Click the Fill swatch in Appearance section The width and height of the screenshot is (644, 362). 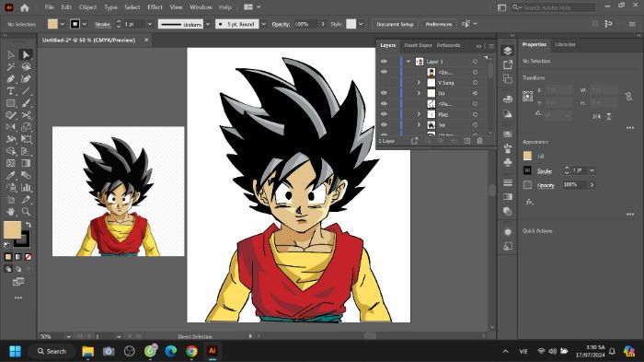click(527, 156)
